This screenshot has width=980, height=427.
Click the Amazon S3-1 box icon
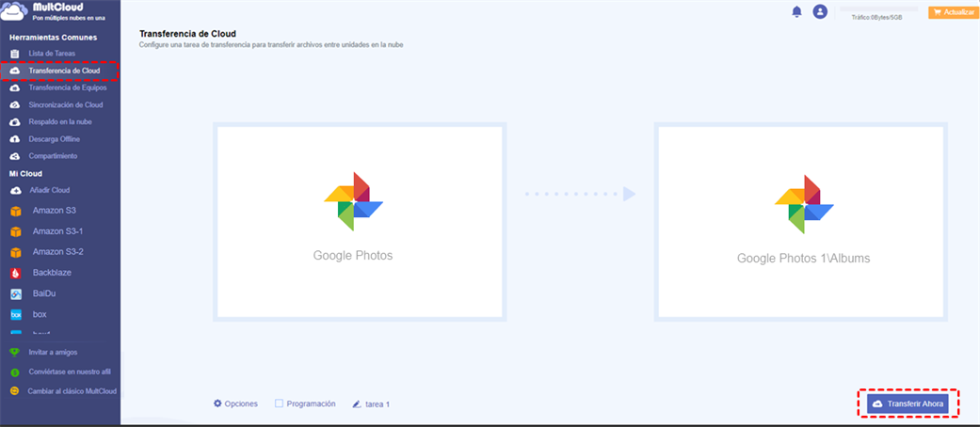pos(16,231)
